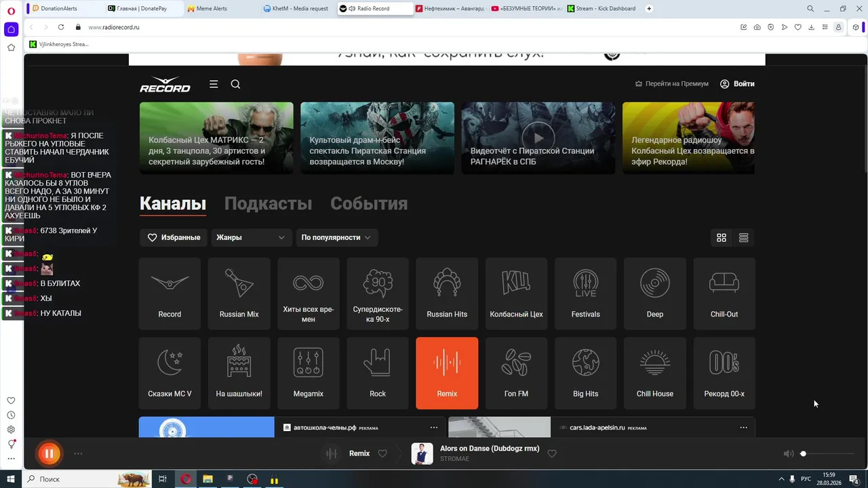Image resolution: width=868 pixels, height=488 pixels.
Task: Open the player three-dots options menu
Action: [78, 453]
